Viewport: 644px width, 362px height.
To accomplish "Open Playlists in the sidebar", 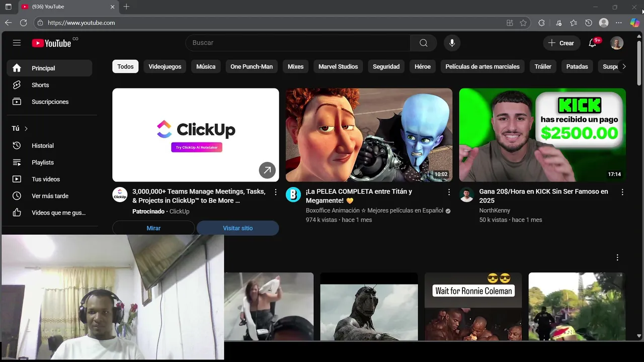I will point(49,162).
